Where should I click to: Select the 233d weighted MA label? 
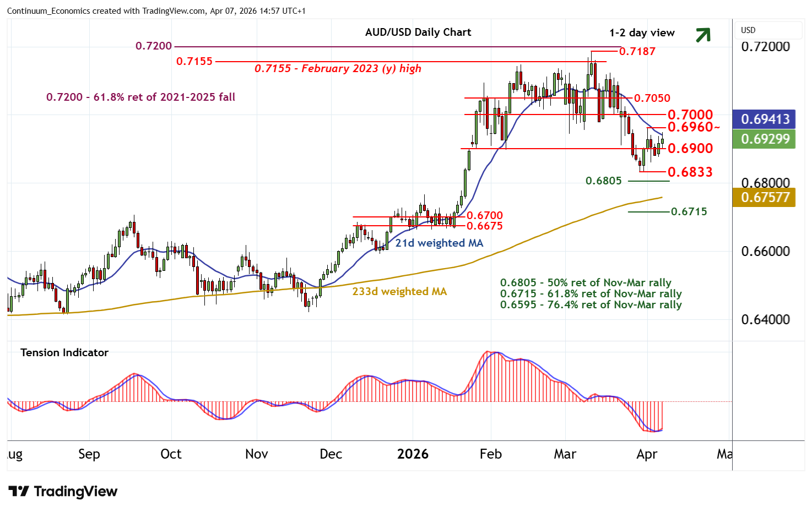399,291
